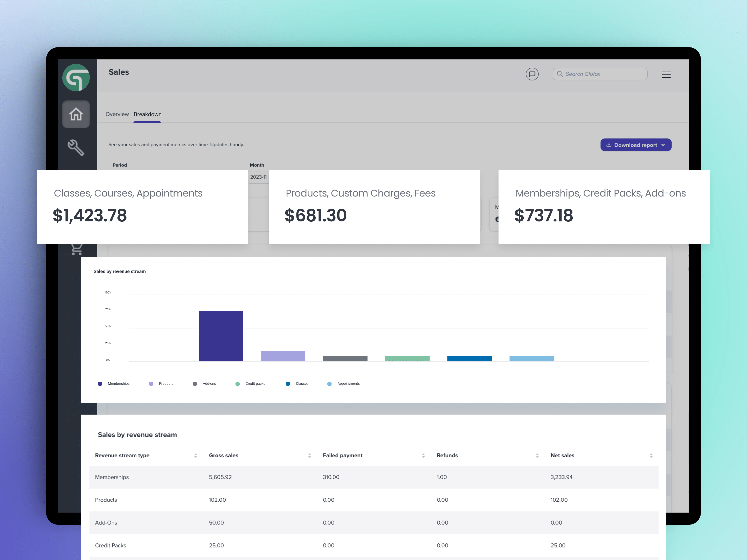Viewport: 747px width, 560px height.
Task: Open the Home sidebar icon
Action: [76, 114]
